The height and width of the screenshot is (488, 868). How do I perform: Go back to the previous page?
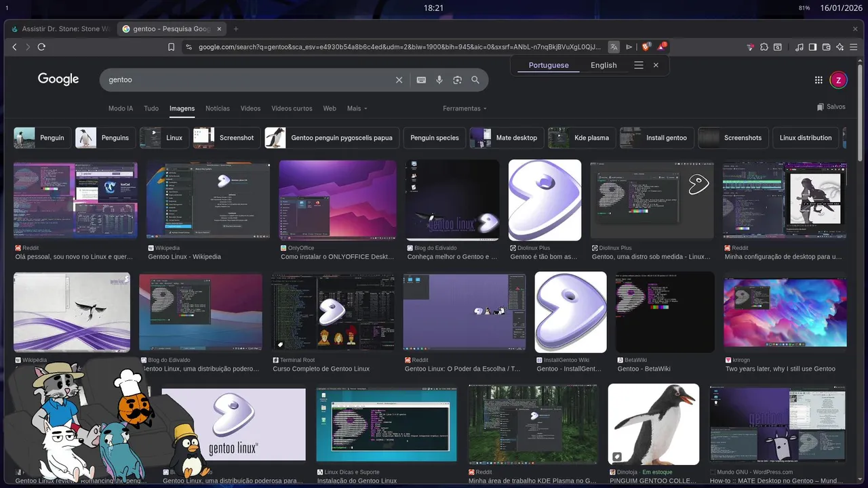click(x=14, y=47)
